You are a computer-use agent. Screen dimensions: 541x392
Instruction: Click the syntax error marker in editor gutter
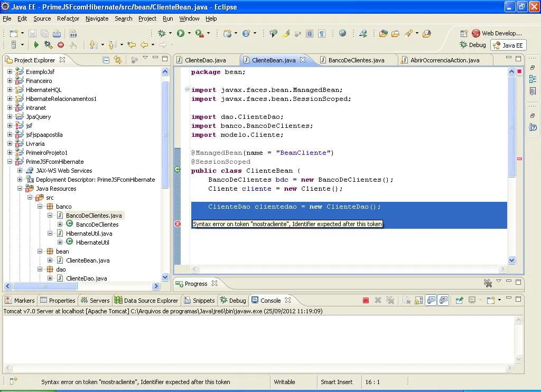pyautogui.click(x=178, y=224)
